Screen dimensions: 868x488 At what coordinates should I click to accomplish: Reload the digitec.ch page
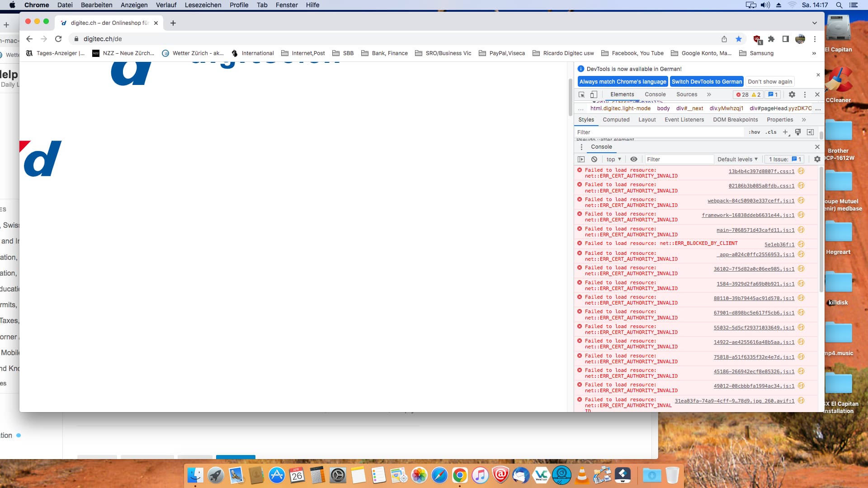(58, 39)
